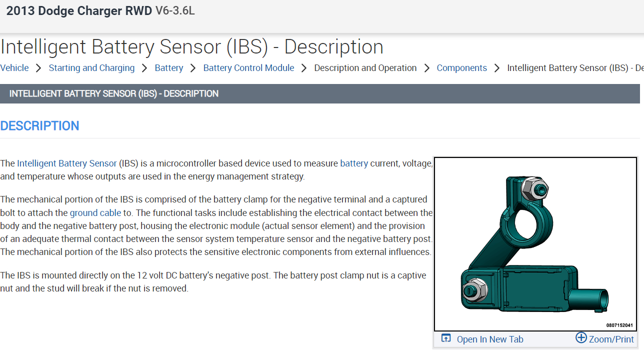Click the chevron after Battery Control Module
This screenshot has width=644, height=351.
pyautogui.click(x=304, y=68)
